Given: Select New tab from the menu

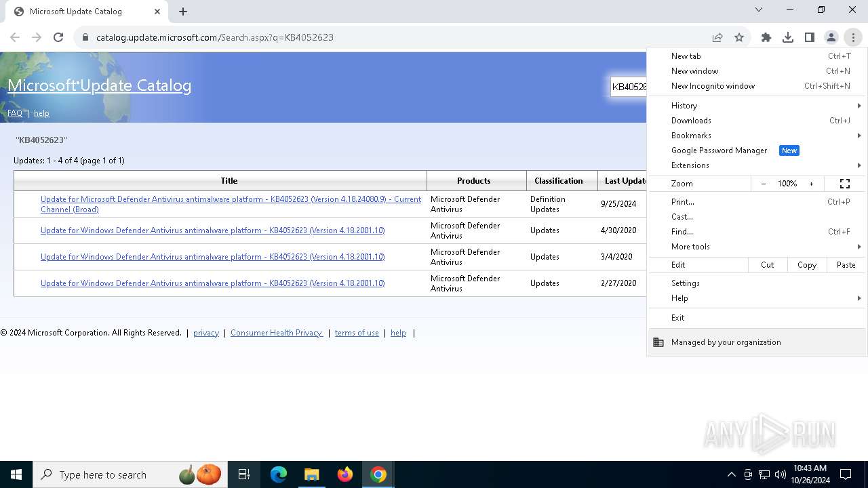Looking at the screenshot, I should coord(757,56).
